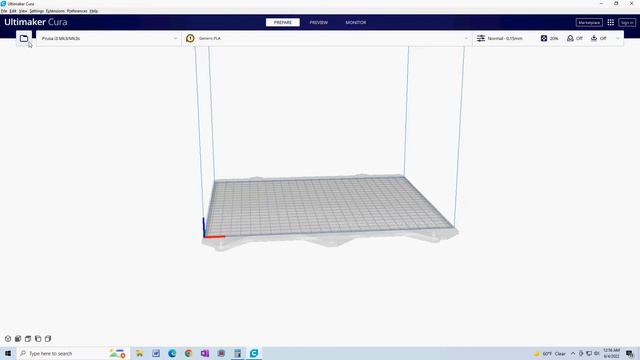Image resolution: width=640 pixels, height=360 pixels.
Task: Click the material selector chevron arrow
Action: pos(466,38)
